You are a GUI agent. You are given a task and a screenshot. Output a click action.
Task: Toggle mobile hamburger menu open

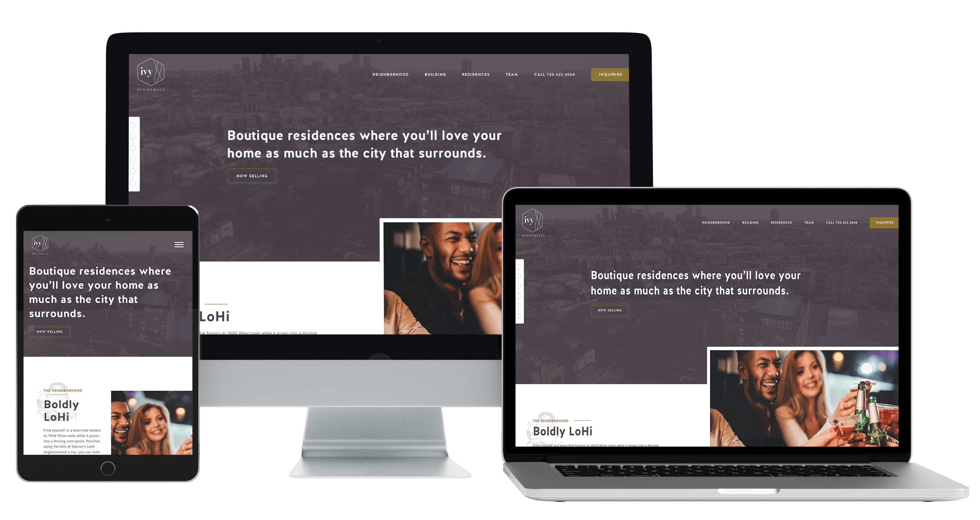coord(179,245)
